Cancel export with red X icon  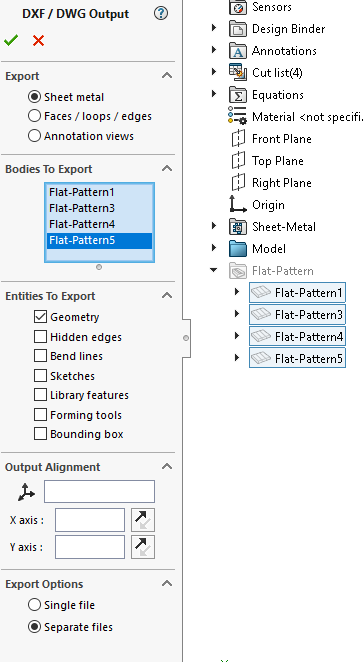(38, 41)
